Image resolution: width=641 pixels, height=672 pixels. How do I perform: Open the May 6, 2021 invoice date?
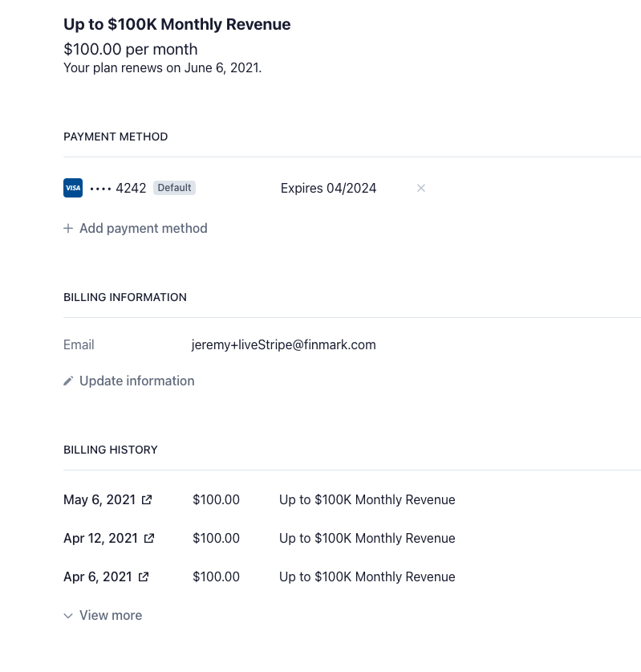click(x=99, y=500)
